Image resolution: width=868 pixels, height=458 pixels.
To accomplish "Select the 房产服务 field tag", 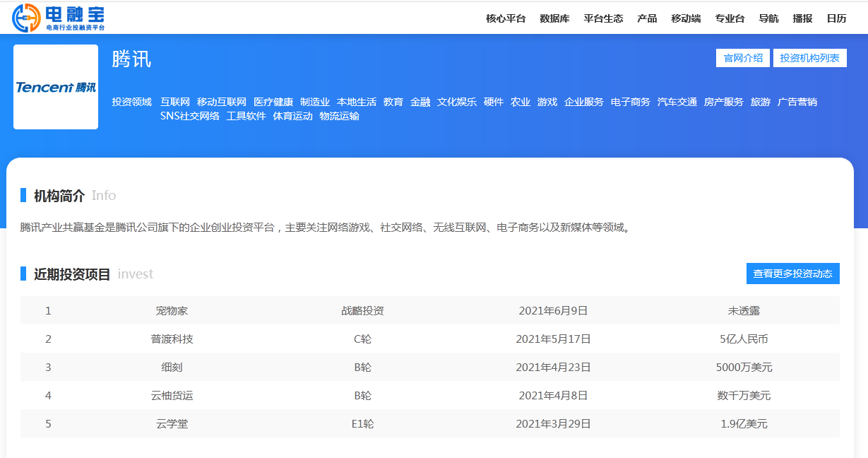I will point(724,102).
